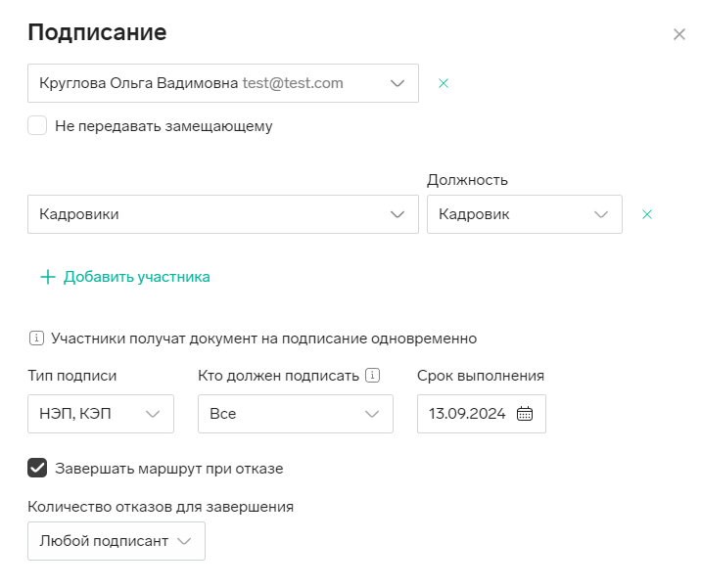The image size is (701, 588).
Task: Uncheck Завершать маршрут при отказе checkbox
Action: pos(37,468)
